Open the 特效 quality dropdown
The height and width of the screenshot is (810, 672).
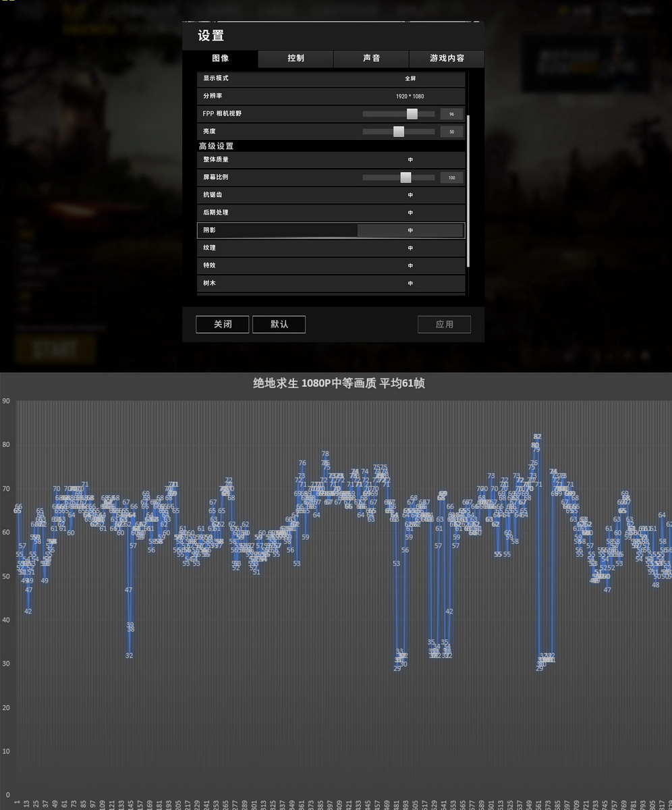[x=410, y=266]
